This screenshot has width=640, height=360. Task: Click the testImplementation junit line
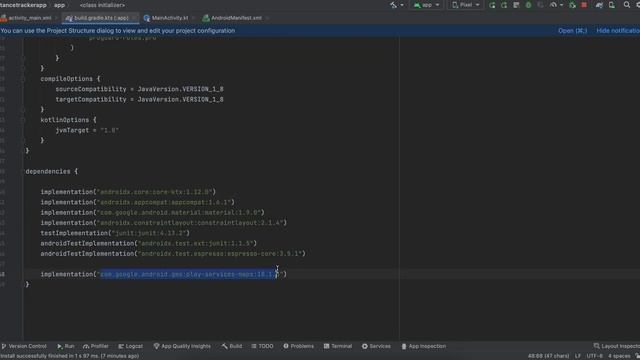(115, 233)
